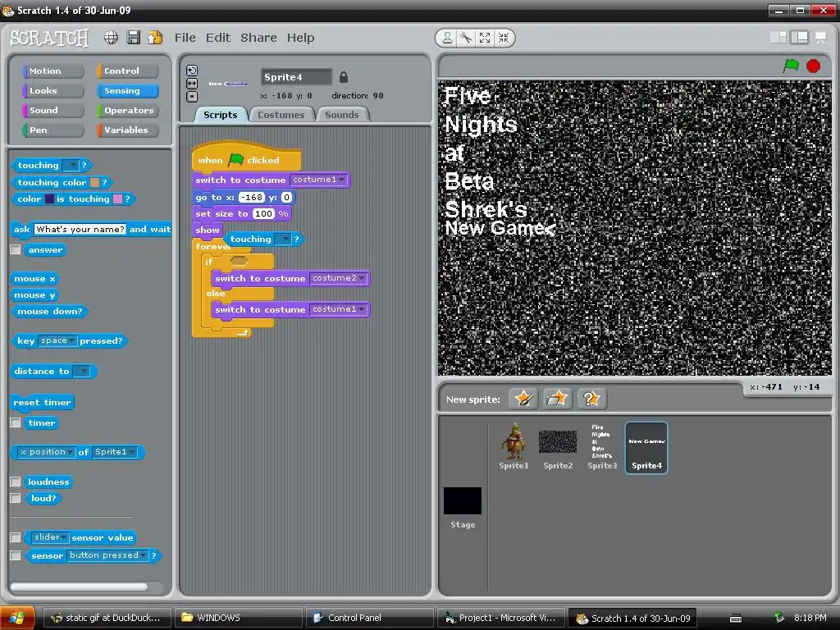Open the Looks blocks category
The image size is (840, 630).
tap(52, 90)
